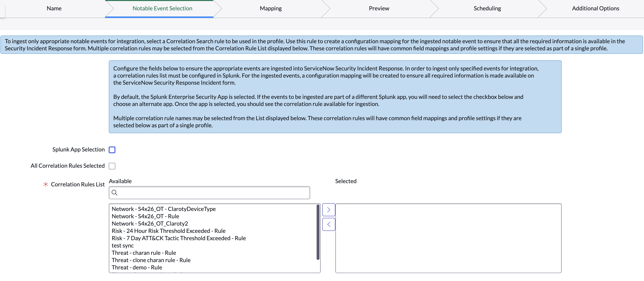
Task: Click the Splunk App Selection label
Action: (78, 149)
